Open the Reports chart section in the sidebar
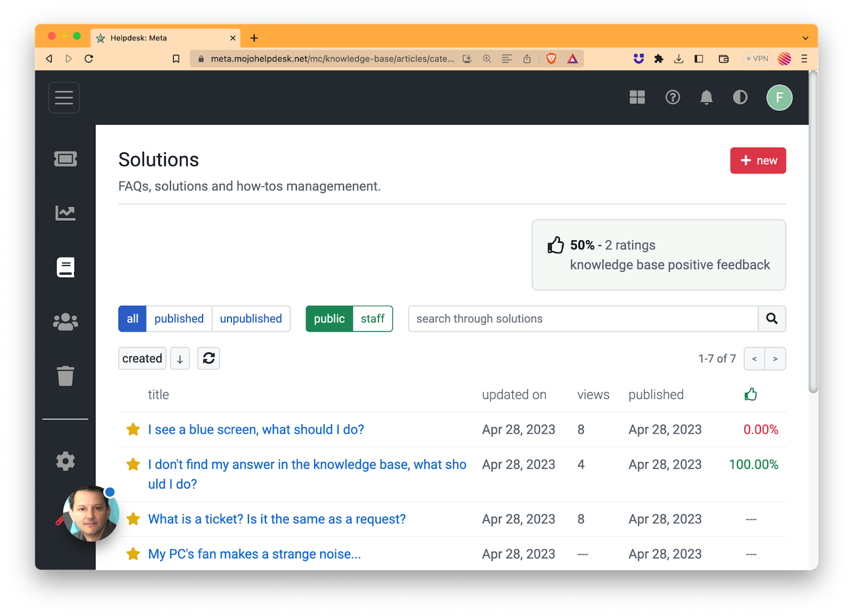This screenshot has width=853, height=616. pos(66,213)
